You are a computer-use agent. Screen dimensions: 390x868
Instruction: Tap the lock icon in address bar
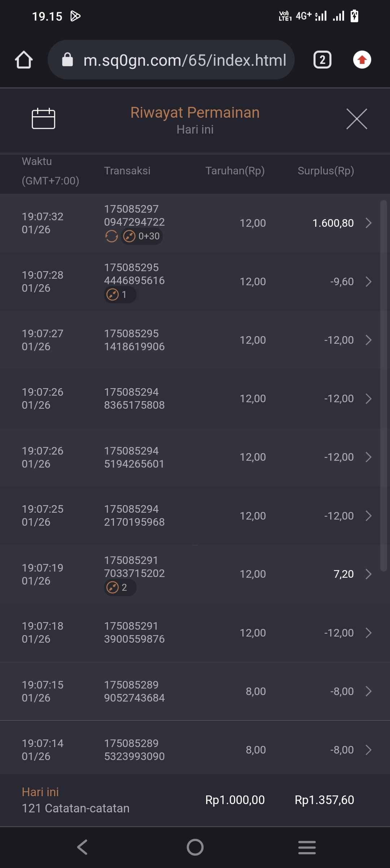[x=68, y=60]
